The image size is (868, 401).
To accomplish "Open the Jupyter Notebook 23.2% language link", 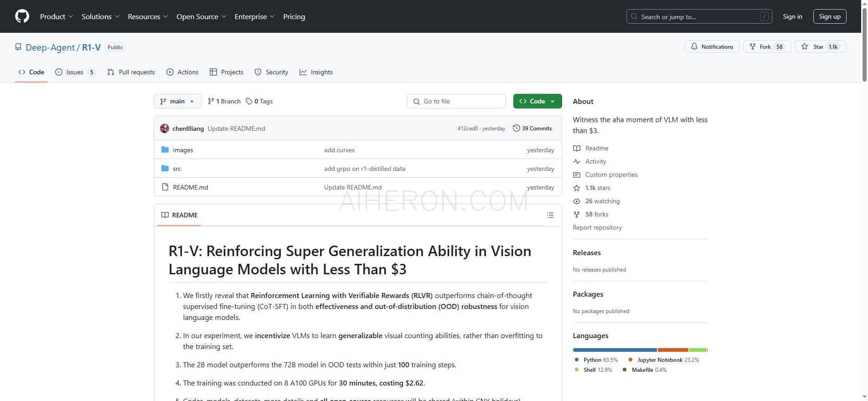I will pos(663,360).
